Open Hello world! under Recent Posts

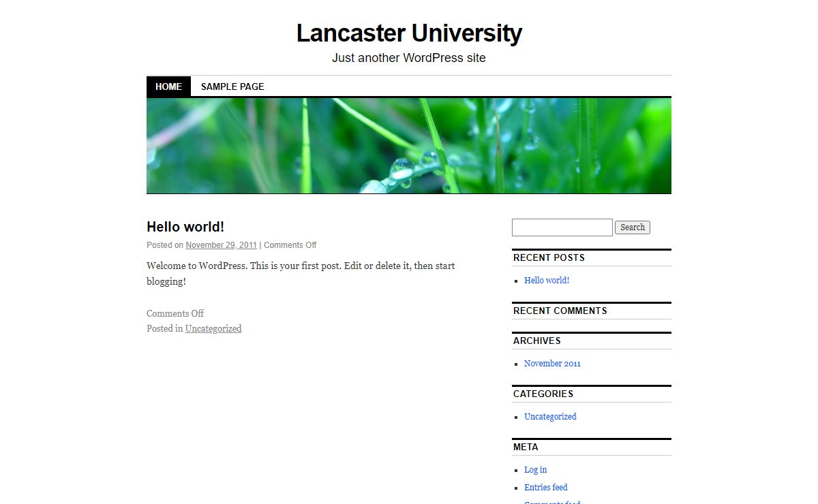point(547,280)
